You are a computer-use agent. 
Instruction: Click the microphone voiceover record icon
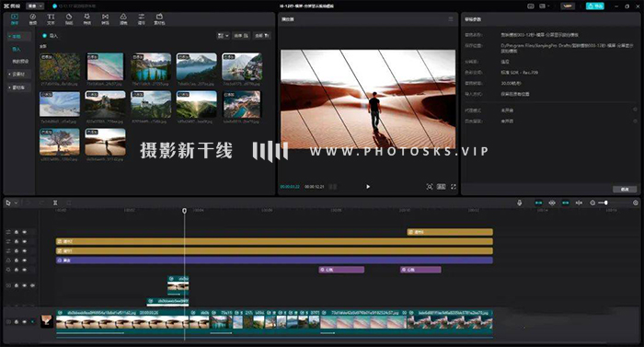point(519,202)
